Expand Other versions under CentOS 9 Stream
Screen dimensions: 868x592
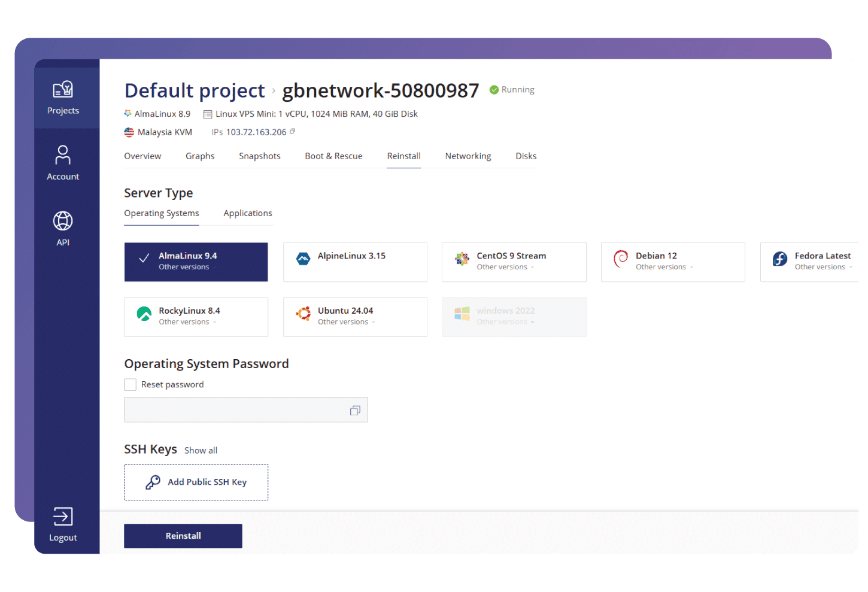coord(505,268)
